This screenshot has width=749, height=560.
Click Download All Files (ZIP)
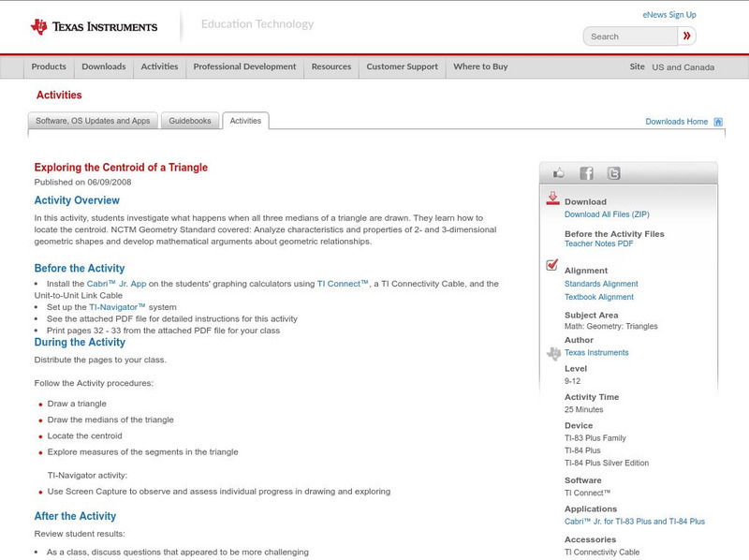pos(607,214)
